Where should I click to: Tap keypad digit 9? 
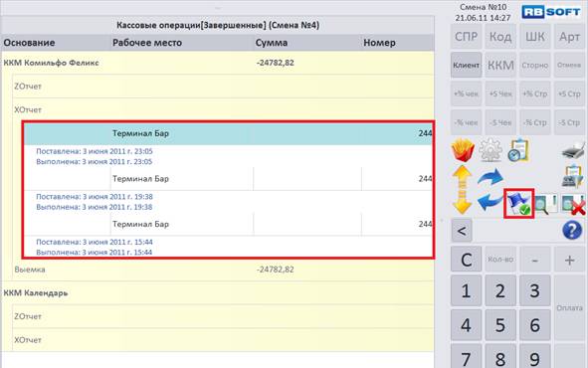[534, 357]
